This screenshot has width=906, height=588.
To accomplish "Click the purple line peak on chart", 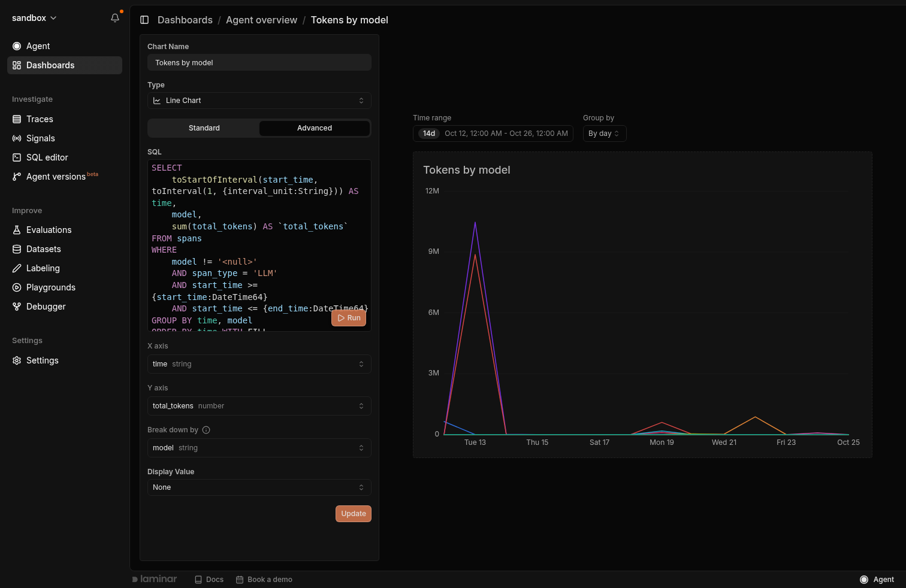I will tap(475, 223).
